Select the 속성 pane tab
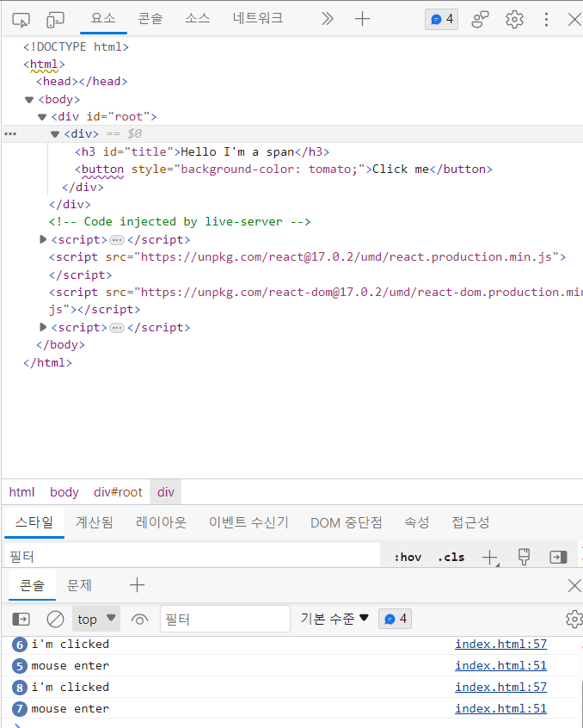 (416, 522)
